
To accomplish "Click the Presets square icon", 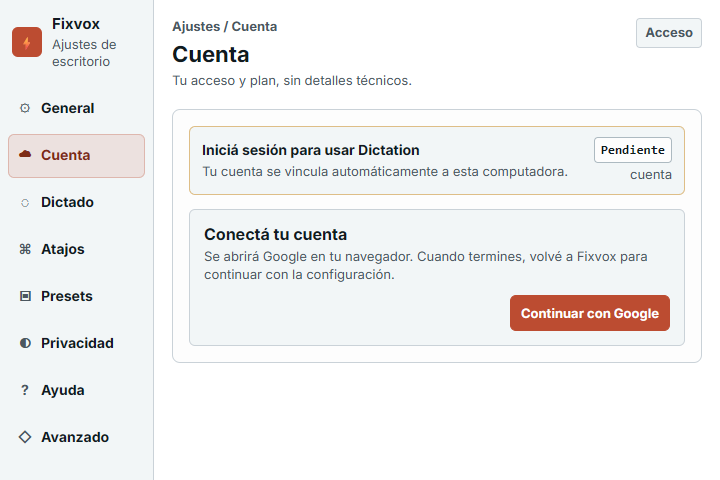I will pyautogui.click(x=25, y=296).
